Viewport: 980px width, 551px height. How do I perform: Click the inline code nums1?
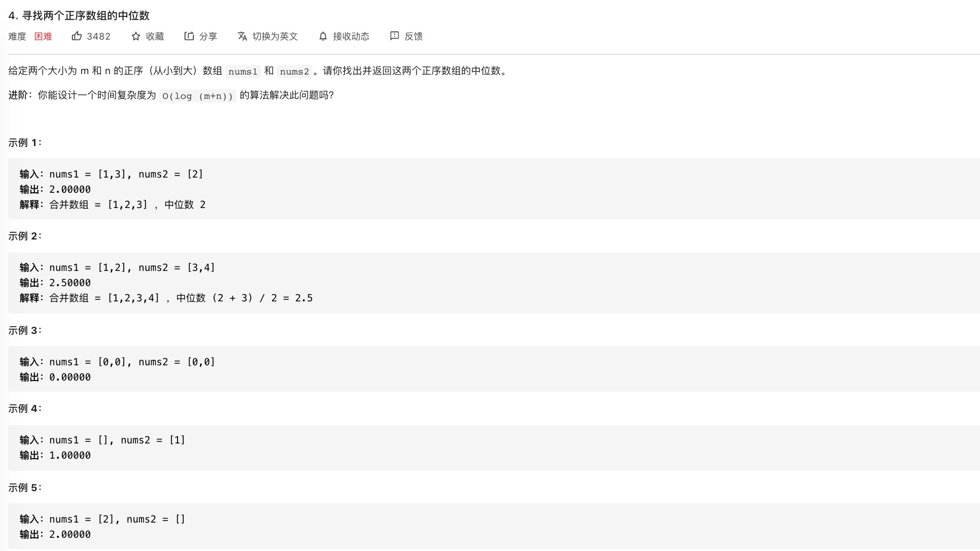click(243, 72)
